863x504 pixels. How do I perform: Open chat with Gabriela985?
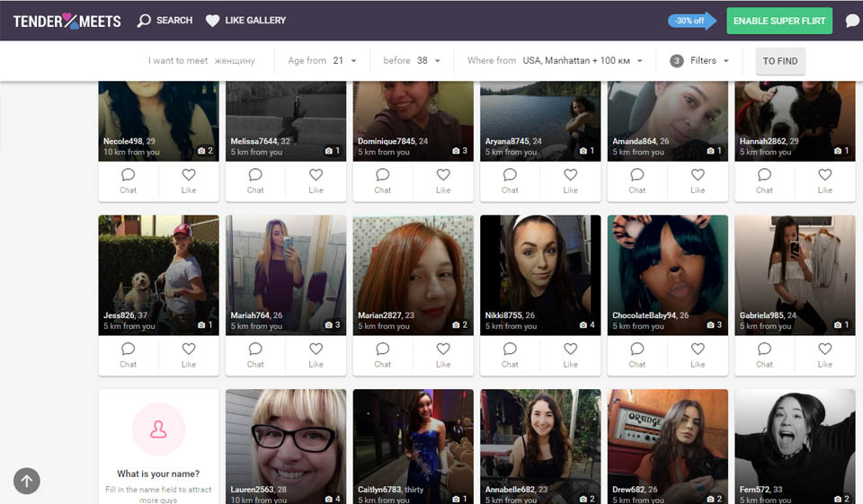pyautogui.click(x=764, y=354)
